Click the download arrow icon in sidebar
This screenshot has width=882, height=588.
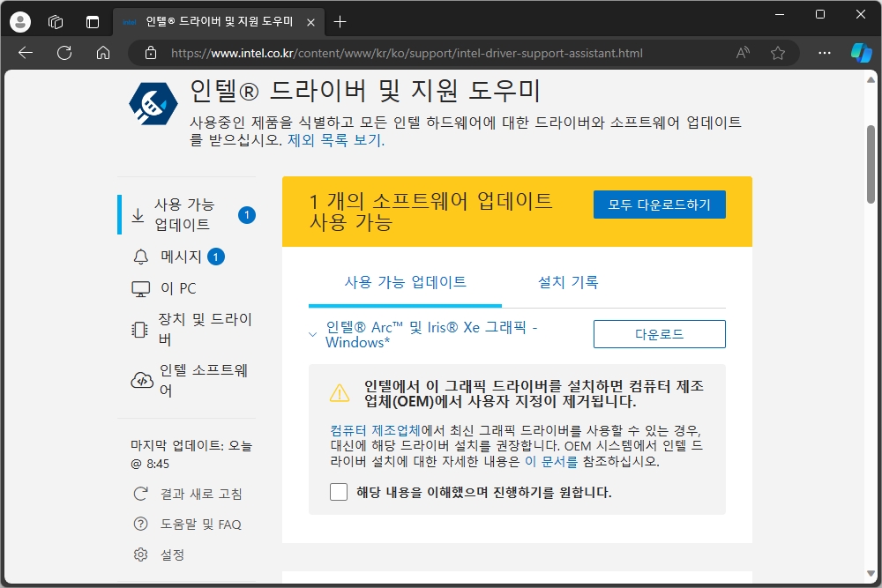(x=138, y=215)
